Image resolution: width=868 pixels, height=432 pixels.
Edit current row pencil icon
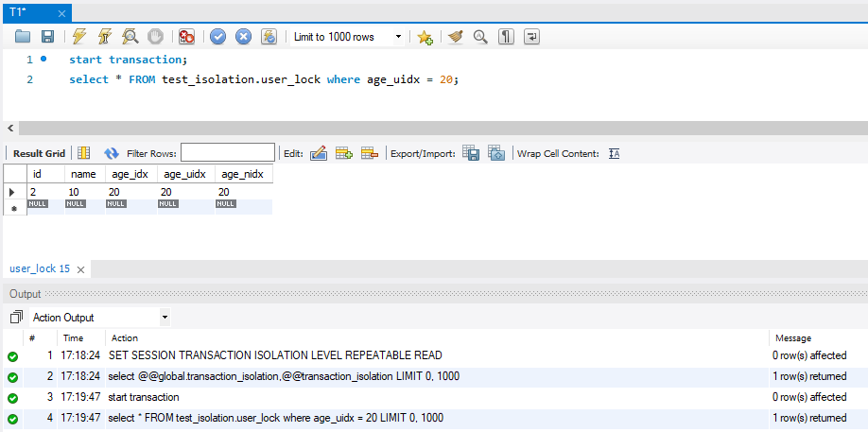coord(319,153)
